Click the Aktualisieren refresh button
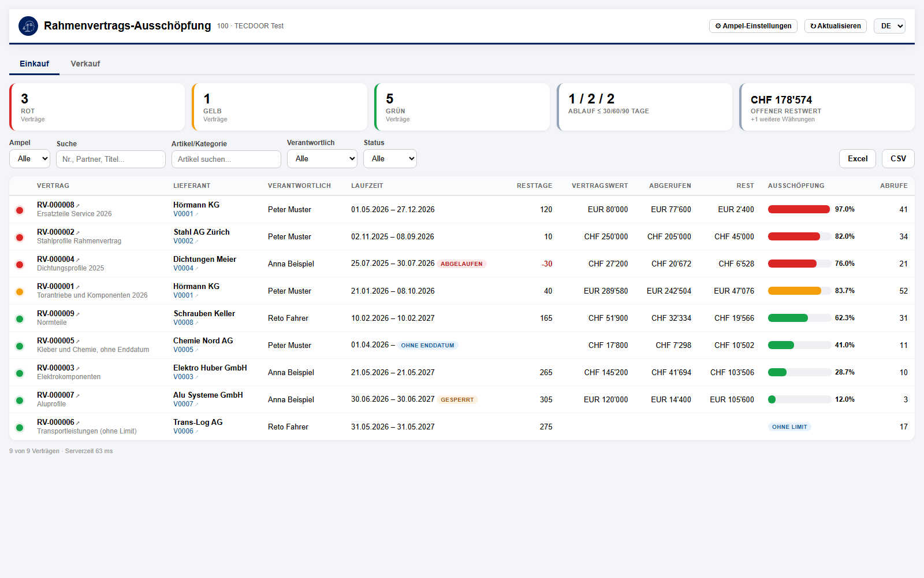Viewport: 924px width, 578px height. 836,26
